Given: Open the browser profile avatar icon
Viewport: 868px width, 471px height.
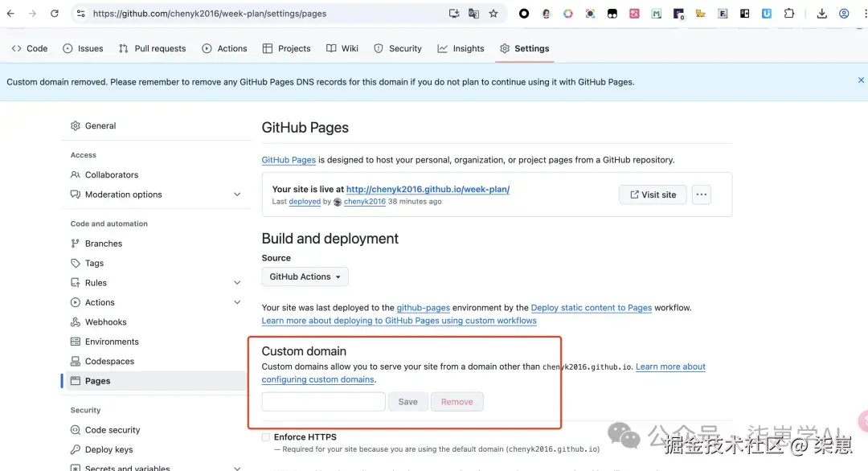Looking at the screenshot, I should tap(844, 14).
